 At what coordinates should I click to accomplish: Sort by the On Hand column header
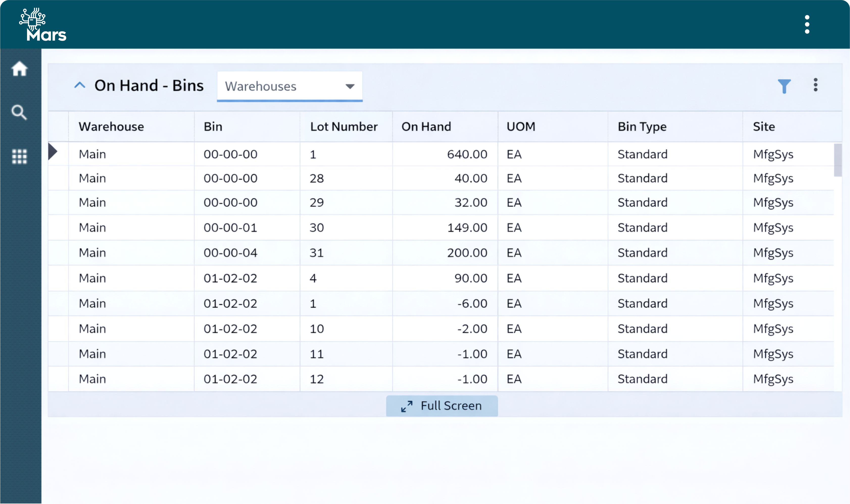click(426, 126)
